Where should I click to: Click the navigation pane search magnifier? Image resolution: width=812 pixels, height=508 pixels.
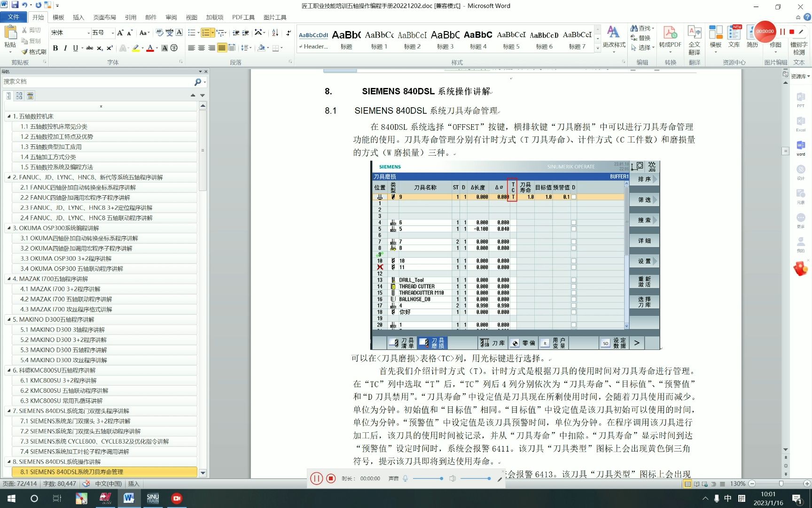pos(198,82)
